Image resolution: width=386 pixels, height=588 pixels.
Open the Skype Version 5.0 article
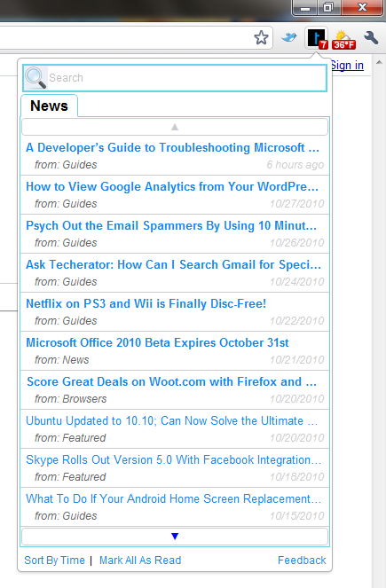pyautogui.click(x=173, y=459)
